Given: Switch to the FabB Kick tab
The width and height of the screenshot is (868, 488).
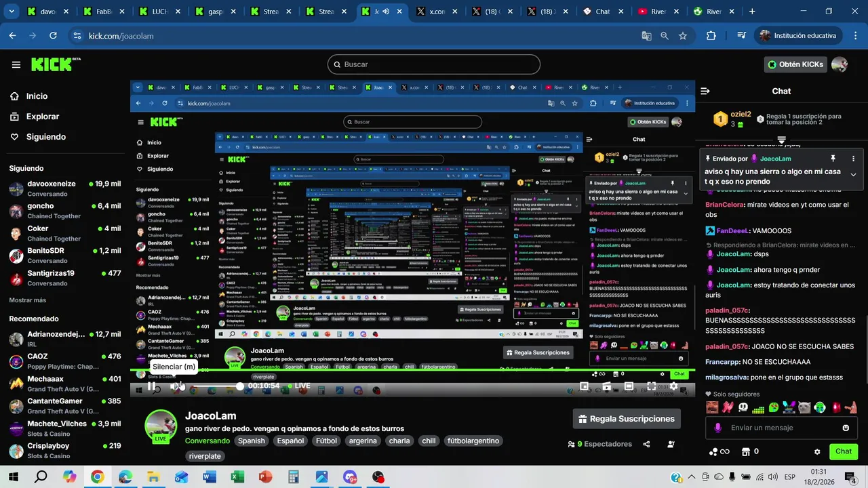Looking at the screenshot, I should [105, 12].
